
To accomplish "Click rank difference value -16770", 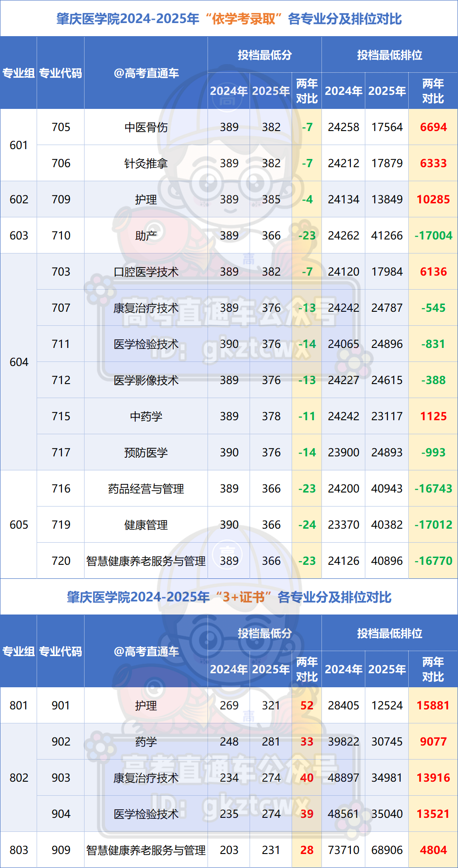I will 433,561.
